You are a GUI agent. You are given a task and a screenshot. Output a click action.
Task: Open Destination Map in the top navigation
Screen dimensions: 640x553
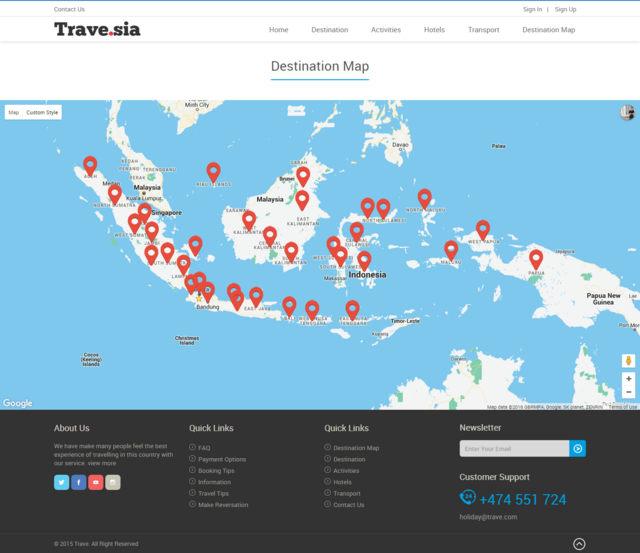point(549,30)
